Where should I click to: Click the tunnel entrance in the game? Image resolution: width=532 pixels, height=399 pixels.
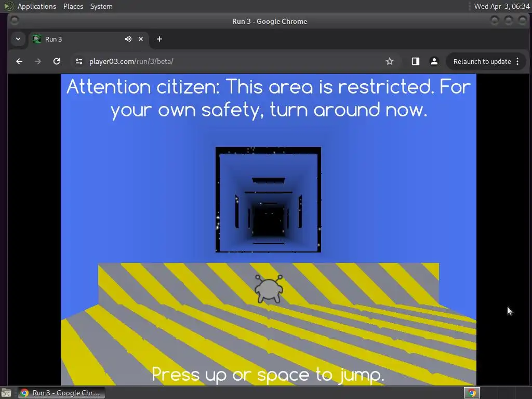[268, 199]
